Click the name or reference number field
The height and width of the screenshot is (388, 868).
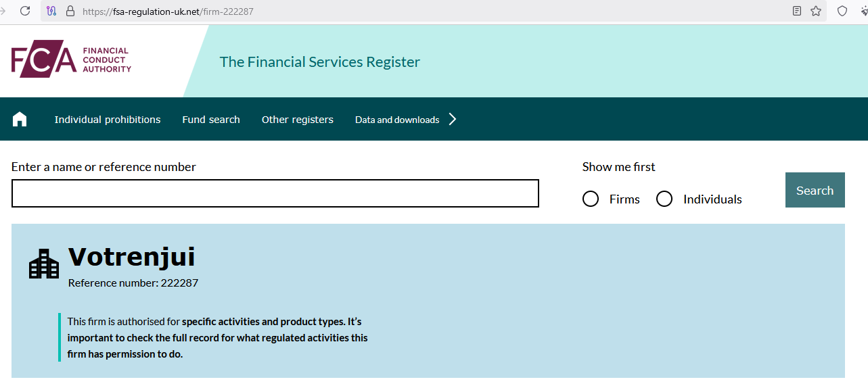click(275, 193)
